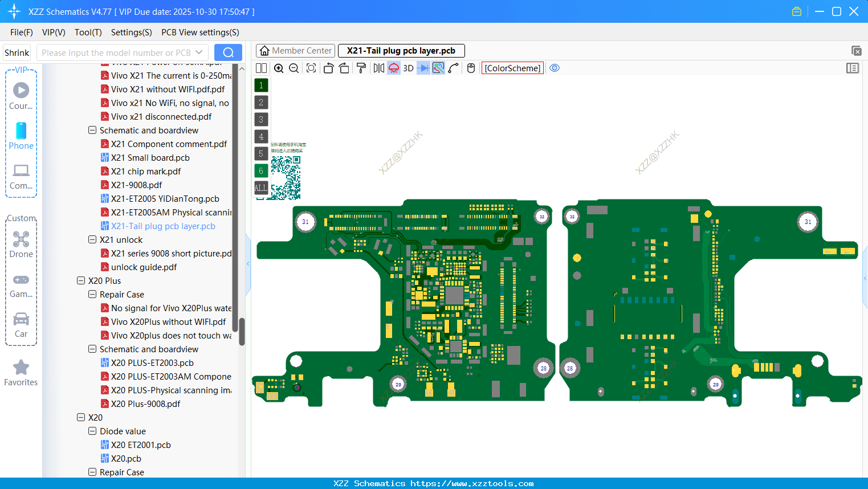Show PCB layer 6

[x=261, y=171]
